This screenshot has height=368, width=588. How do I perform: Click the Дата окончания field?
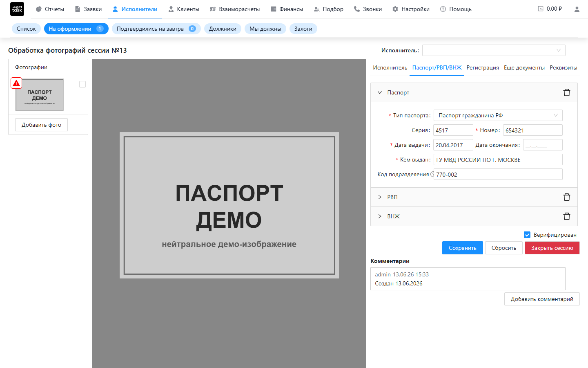(543, 145)
